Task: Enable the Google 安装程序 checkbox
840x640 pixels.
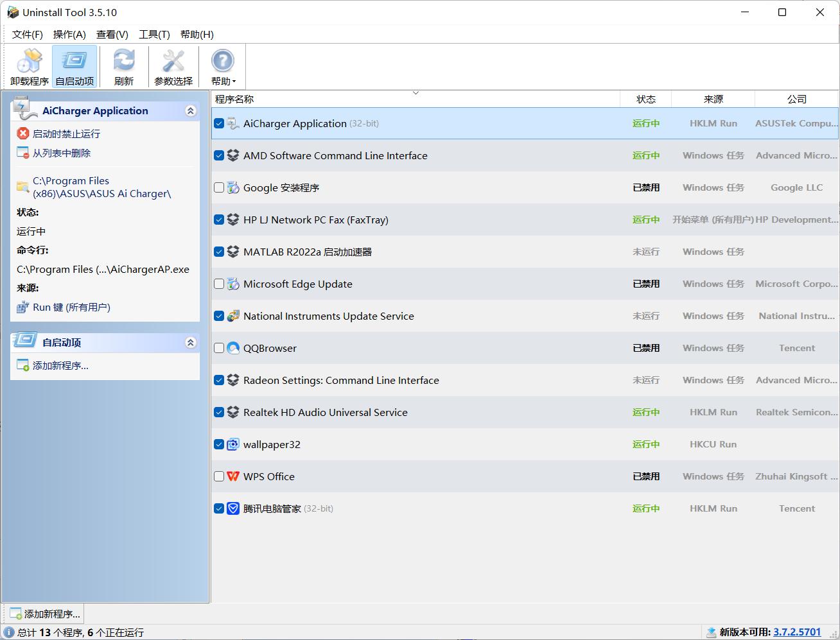Action: tap(219, 187)
